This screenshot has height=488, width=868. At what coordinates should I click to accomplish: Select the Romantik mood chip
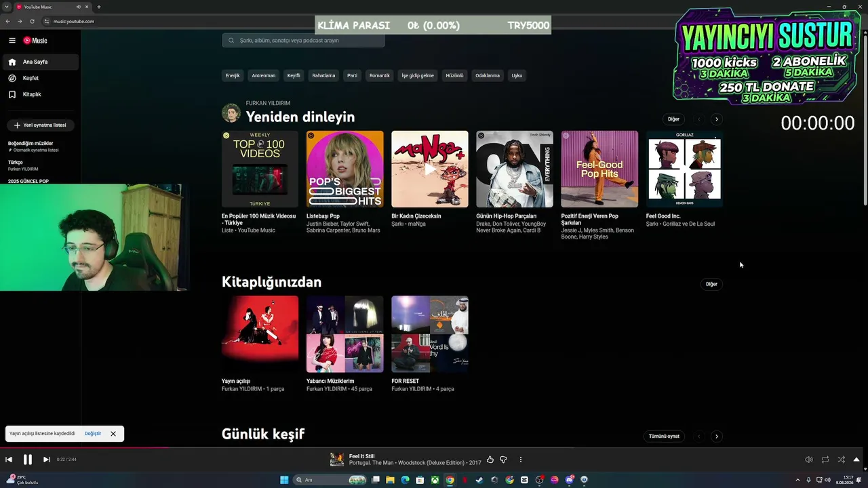(380, 75)
